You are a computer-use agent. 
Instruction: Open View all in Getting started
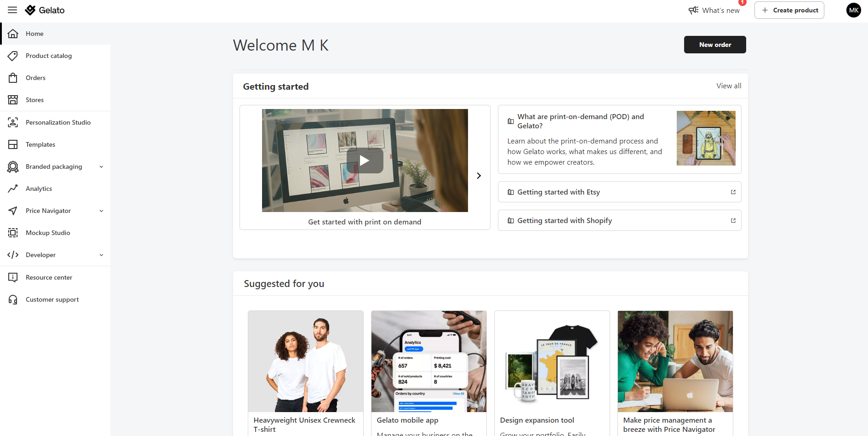click(729, 86)
